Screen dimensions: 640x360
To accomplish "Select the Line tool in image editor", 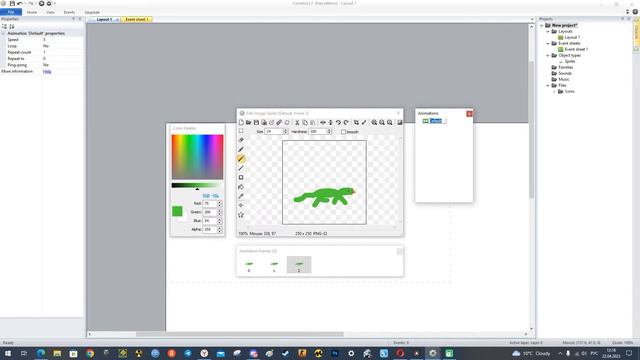I will (241, 168).
